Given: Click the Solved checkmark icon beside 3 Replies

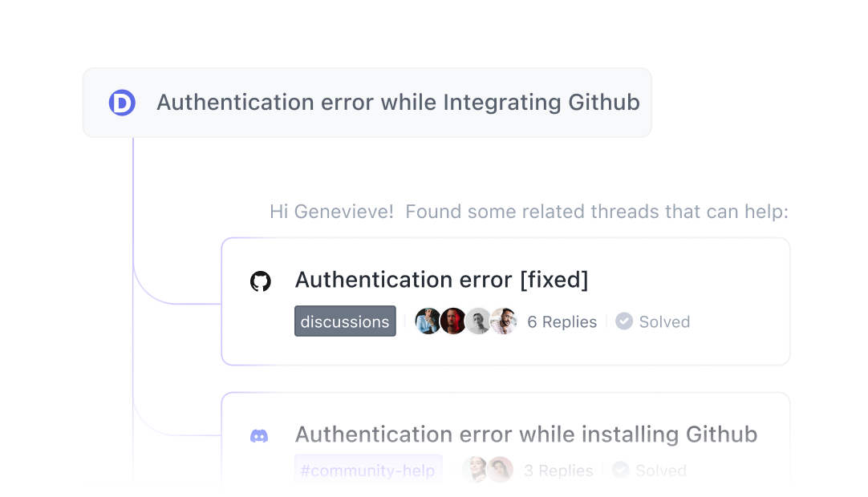Looking at the screenshot, I should click(621, 470).
